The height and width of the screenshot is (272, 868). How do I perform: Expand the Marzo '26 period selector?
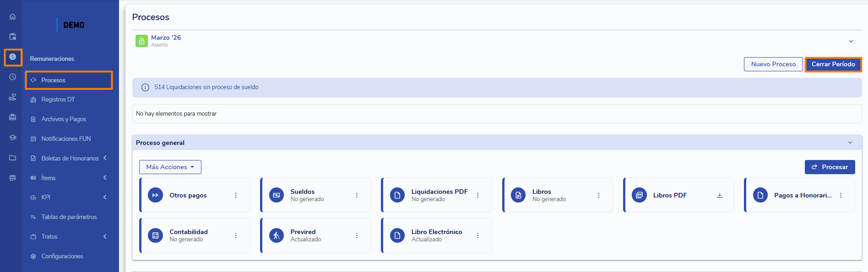point(851,41)
